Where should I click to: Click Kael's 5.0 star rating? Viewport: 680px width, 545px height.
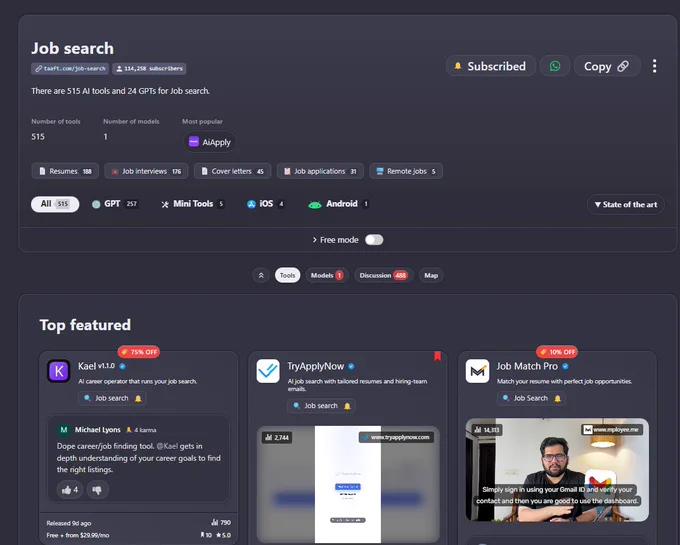(x=223, y=535)
